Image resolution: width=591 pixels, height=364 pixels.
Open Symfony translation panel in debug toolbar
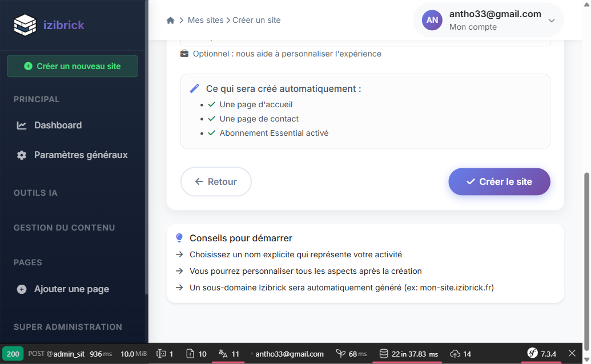coord(228,354)
